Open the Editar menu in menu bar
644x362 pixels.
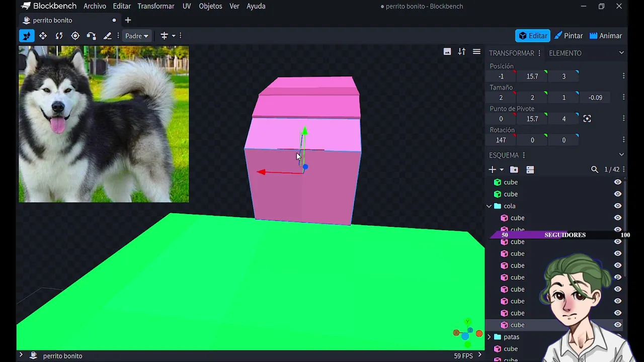pos(122,6)
